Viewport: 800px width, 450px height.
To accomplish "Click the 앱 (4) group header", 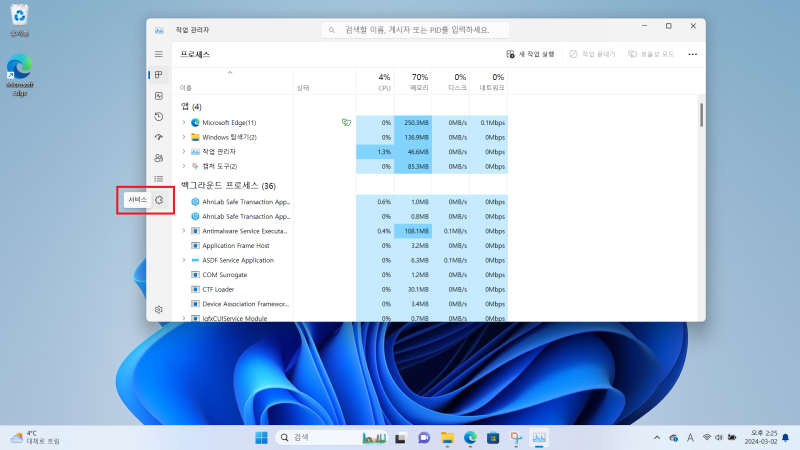I will click(x=191, y=107).
